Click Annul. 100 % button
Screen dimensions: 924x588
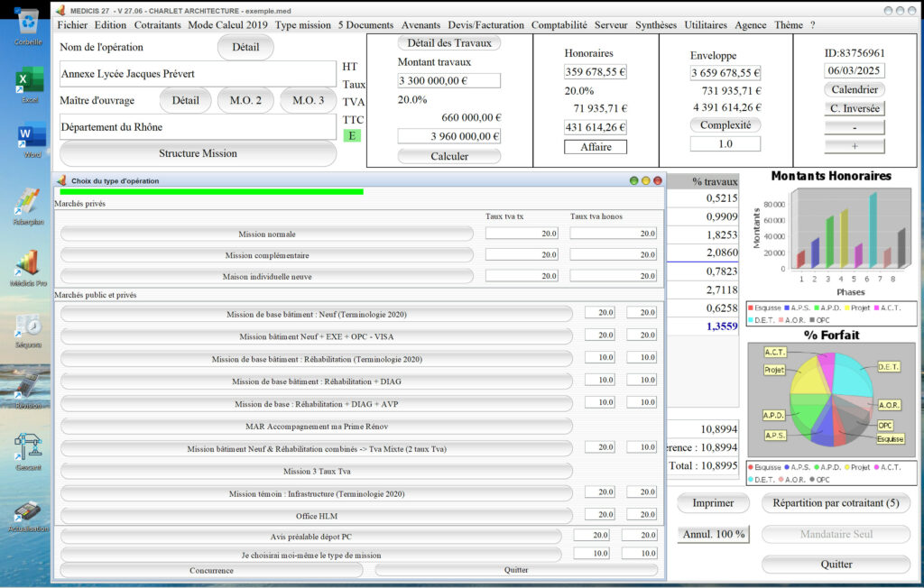pos(713,535)
